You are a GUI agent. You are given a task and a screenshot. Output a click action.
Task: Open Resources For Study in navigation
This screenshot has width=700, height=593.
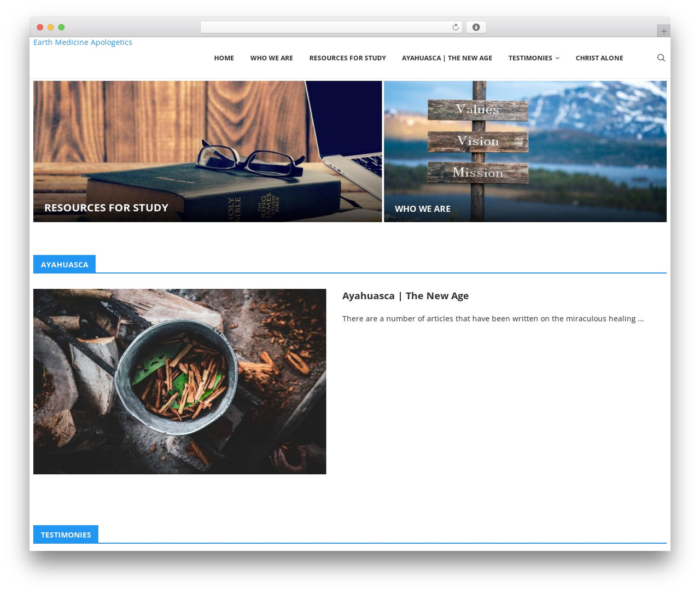(347, 58)
